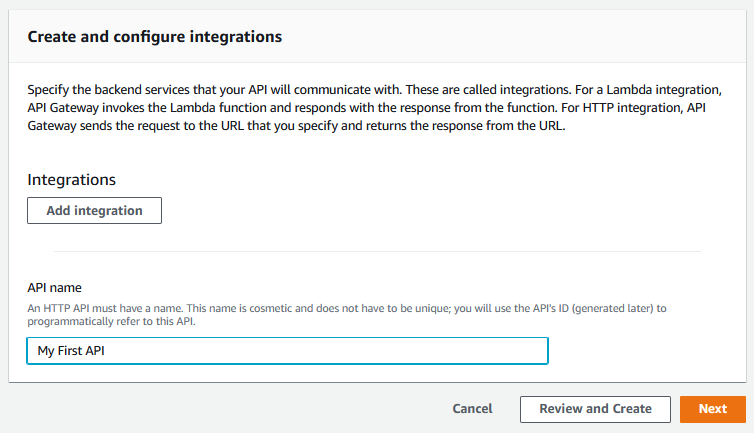This screenshot has height=433, width=754.
Task: Click the integrations explanation paragraph
Action: (375, 108)
